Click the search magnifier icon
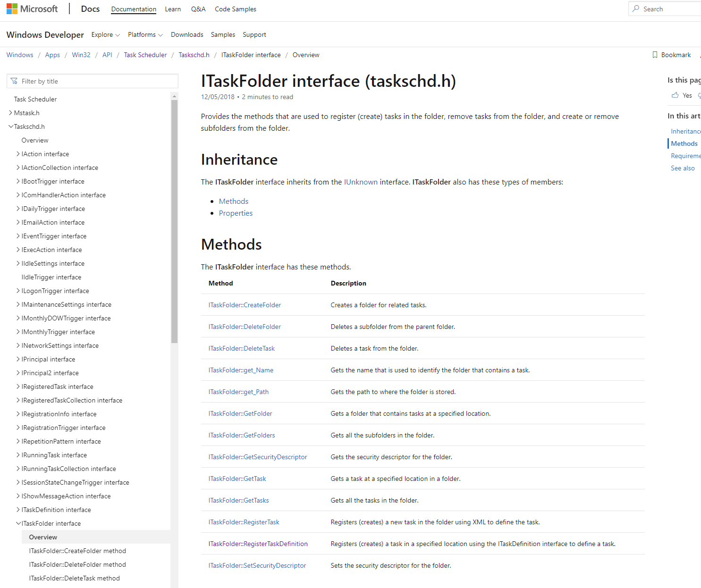Viewport: 701px width, 588px height. tap(636, 8)
